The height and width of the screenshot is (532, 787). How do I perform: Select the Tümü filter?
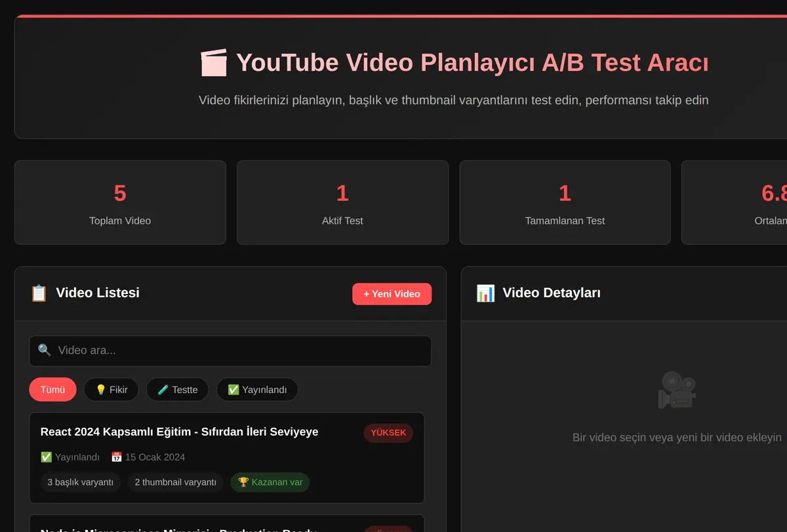pyautogui.click(x=52, y=390)
